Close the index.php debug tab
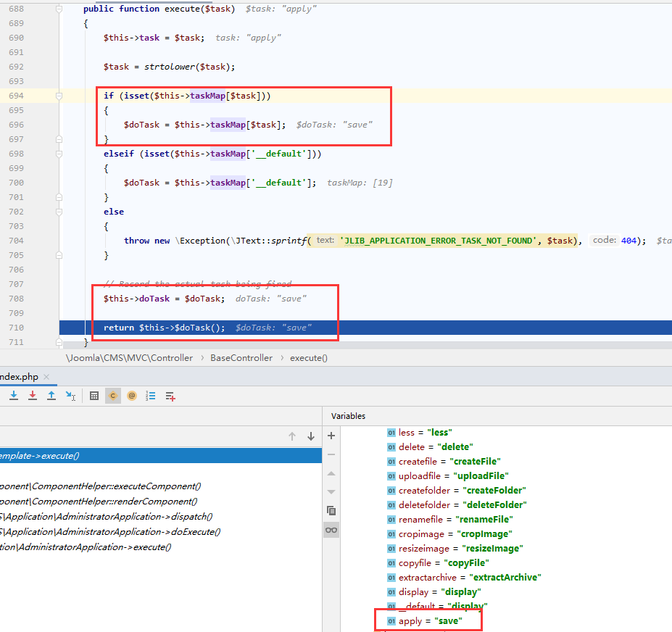This screenshot has width=672, height=632. pyautogui.click(x=46, y=377)
